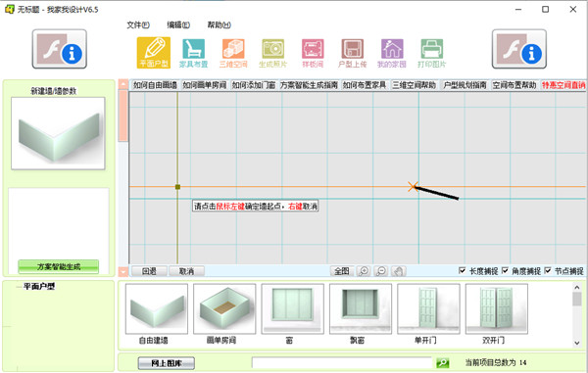This screenshot has width=588, height=373.
Task: Open the 我的家园 my home icon
Action: 392,53
